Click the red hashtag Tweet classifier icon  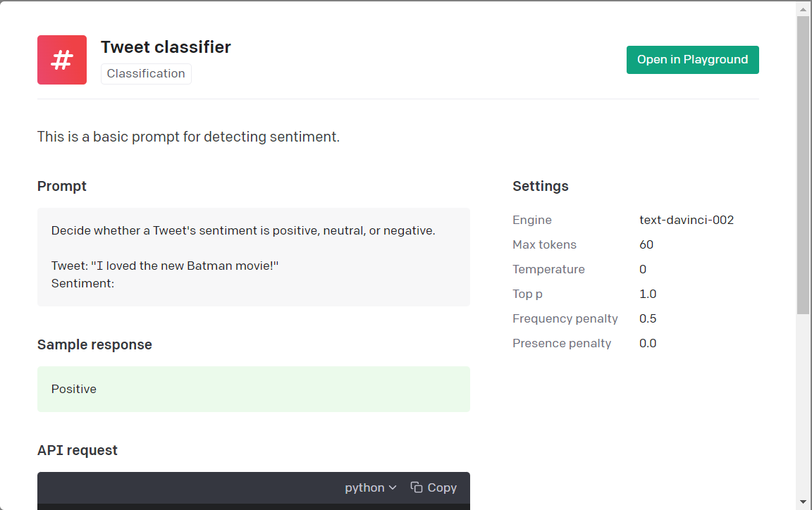[x=61, y=59]
